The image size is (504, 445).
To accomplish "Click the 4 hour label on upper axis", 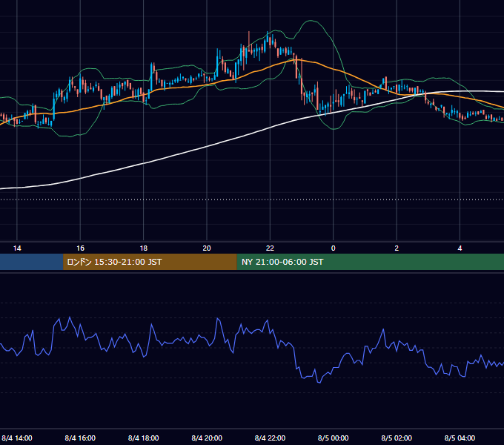I will [460, 248].
